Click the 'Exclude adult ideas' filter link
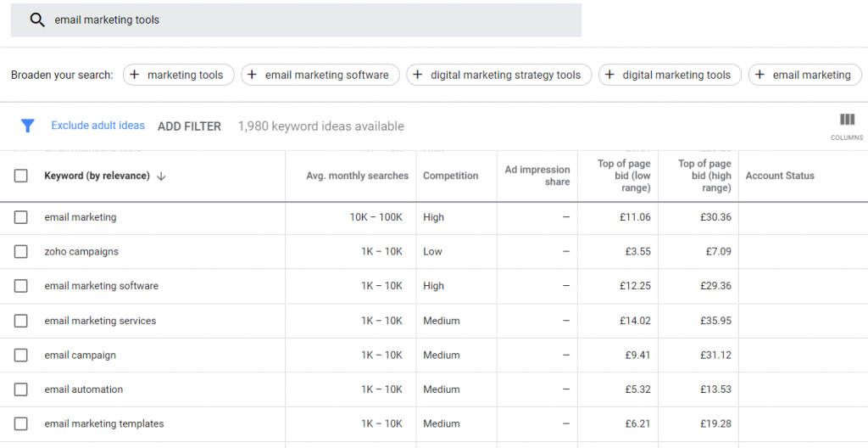Viewport: 868px width, 448px height. (x=98, y=126)
